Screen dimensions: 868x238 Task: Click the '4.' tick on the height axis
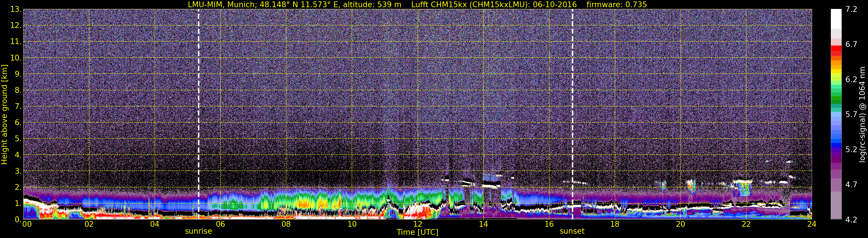(x=18, y=155)
